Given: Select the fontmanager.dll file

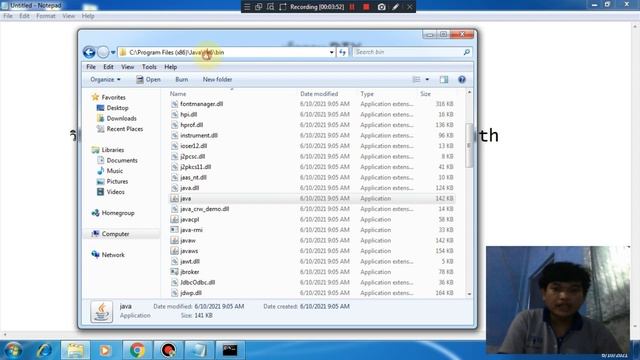Looking at the screenshot, I should (x=201, y=104).
